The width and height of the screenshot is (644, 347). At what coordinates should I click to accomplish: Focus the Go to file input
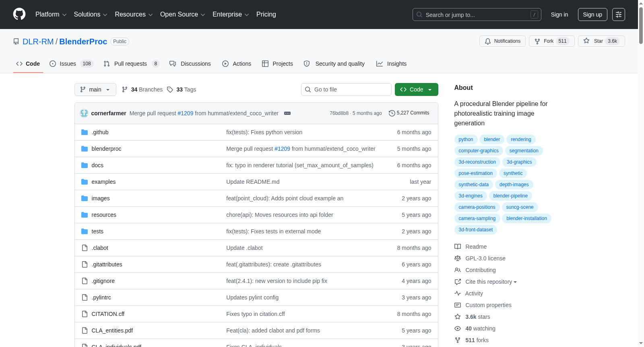346,89
